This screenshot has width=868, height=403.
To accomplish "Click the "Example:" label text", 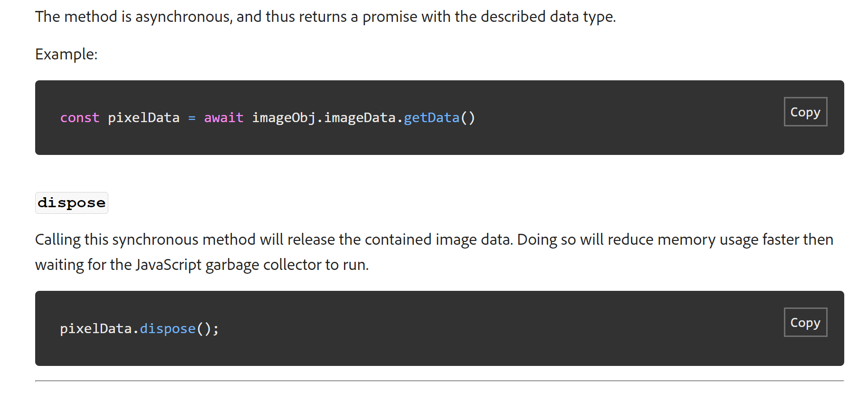I will [66, 54].
